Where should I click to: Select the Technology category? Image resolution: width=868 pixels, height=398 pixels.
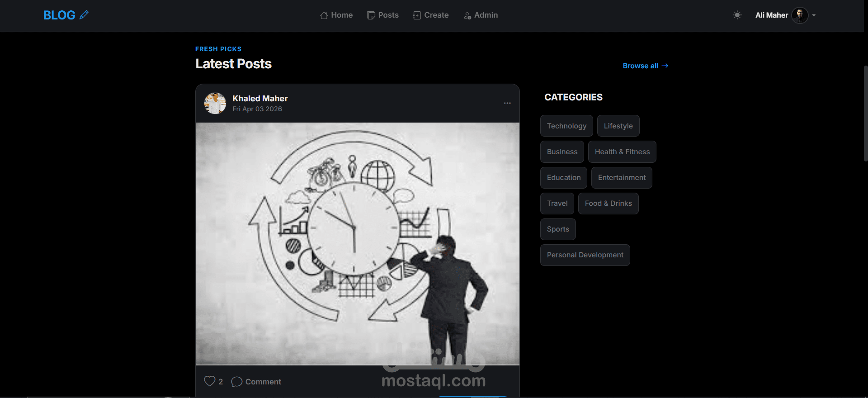(566, 126)
